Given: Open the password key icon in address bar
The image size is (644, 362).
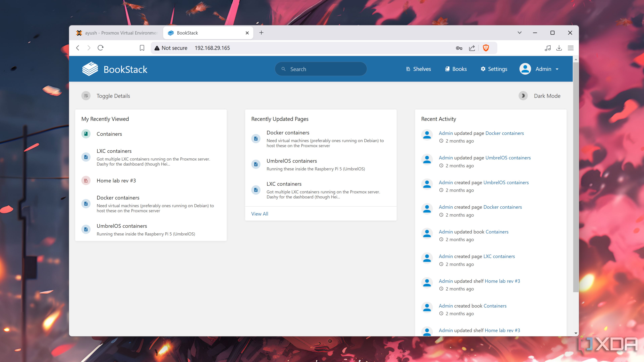Looking at the screenshot, I should [459, 48].
